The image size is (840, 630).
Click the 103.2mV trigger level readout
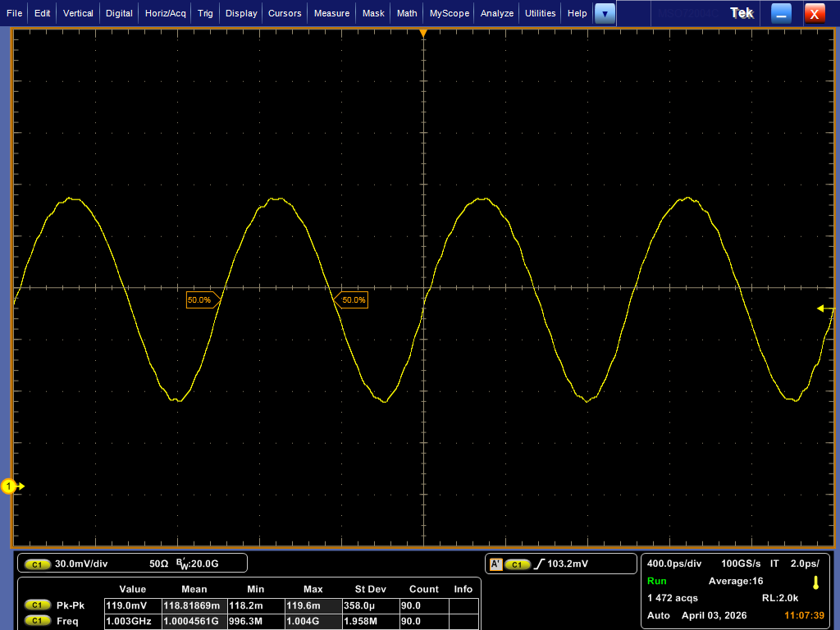(568, 564)
